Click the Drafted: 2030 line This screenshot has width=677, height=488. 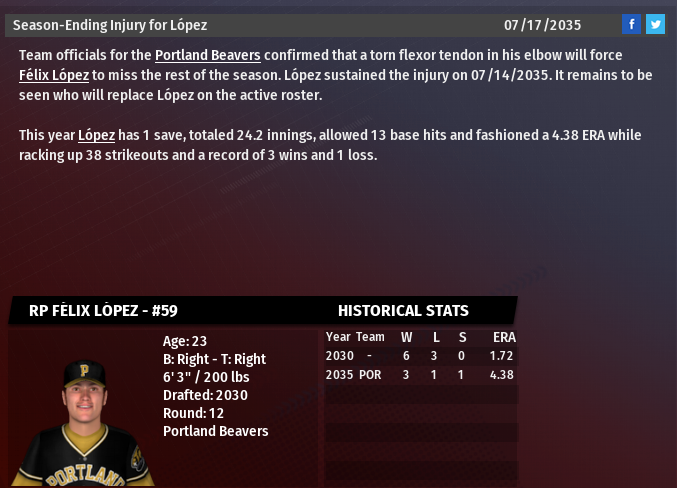pyautogui.click(x=205, y=395)
